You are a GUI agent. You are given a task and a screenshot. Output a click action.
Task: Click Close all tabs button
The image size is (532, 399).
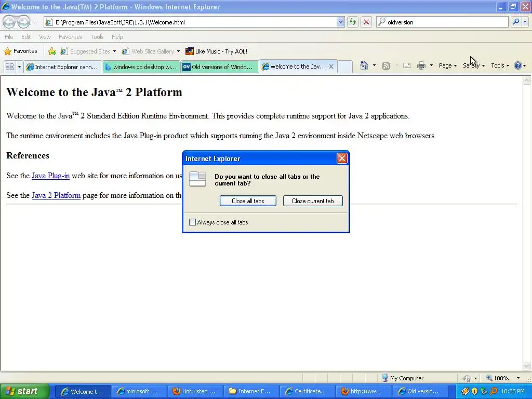(248, 201)
